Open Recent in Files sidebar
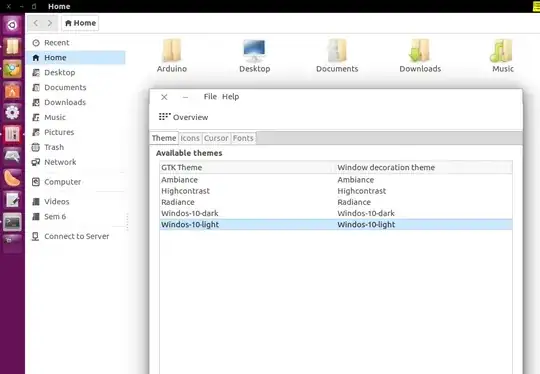 [76, 43]
